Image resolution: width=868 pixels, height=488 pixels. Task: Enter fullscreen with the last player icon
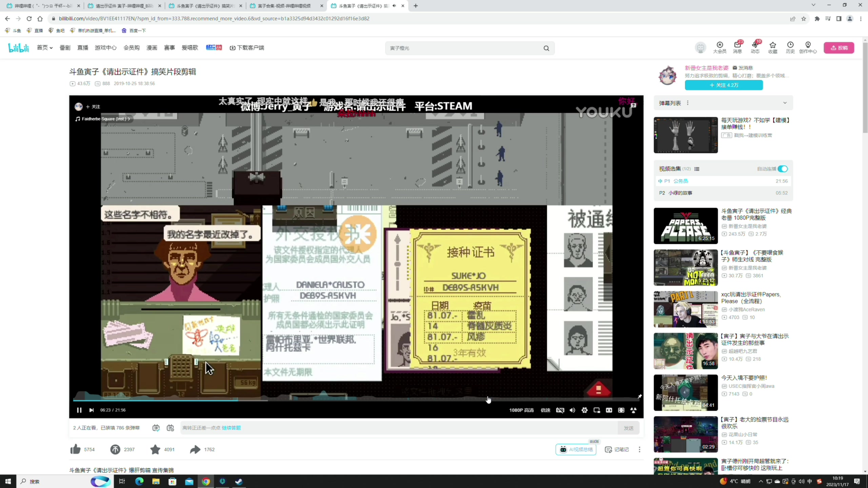point(633,410)
